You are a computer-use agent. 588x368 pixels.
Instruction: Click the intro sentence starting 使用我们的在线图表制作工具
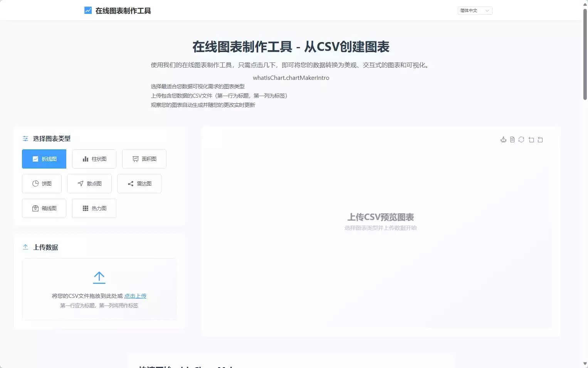[x=291, y=65]
